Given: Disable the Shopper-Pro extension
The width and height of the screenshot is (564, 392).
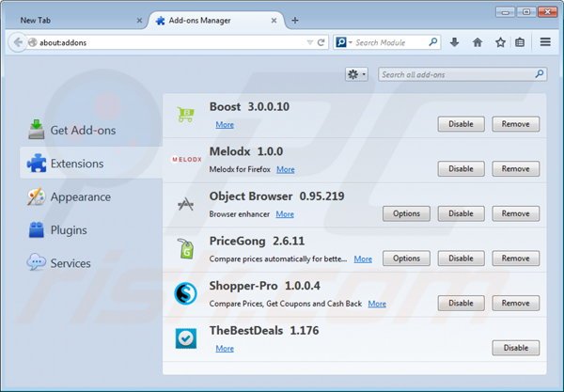Looking at the screenshot, I should tap(461, 304).
